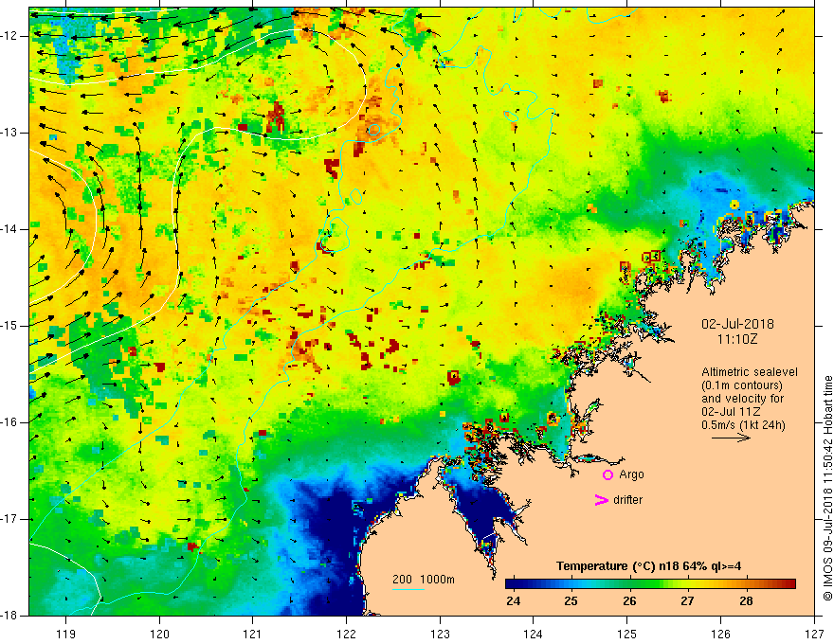Click the latitude axis label -15
This screenshot has height=644, width=834.
[10, 326]
